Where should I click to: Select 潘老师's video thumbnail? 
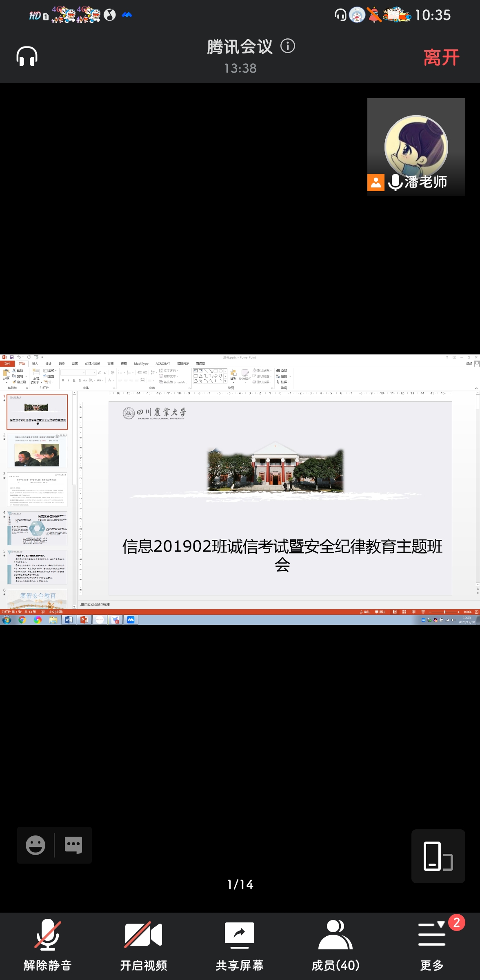[x=416, y=147]
